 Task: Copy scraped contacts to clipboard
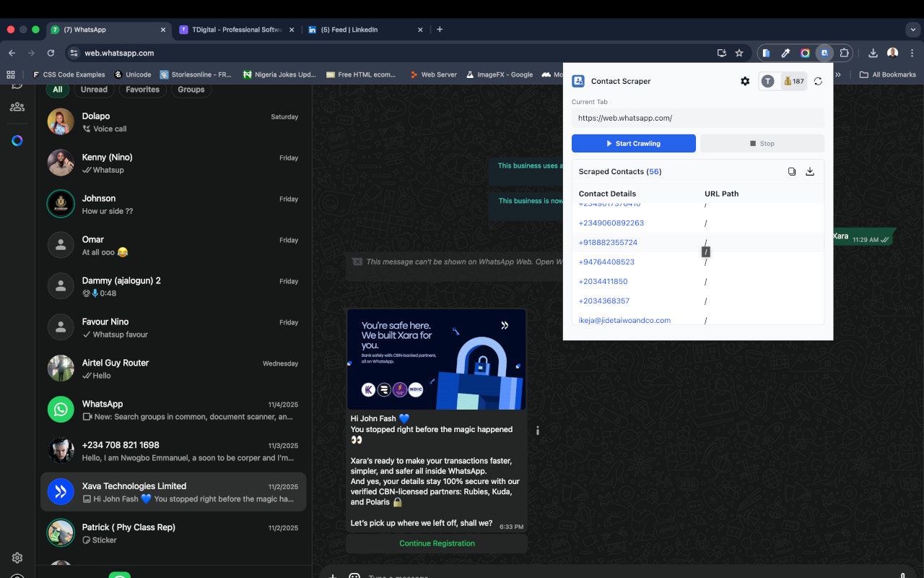(x=792, y=171)
